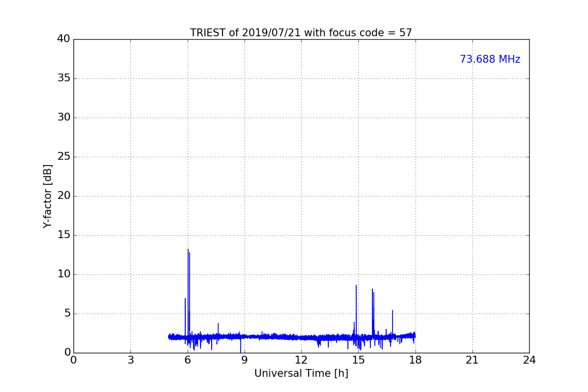Click the y-axis tick label 10
The image size is (588, 392).
point(64,274)
